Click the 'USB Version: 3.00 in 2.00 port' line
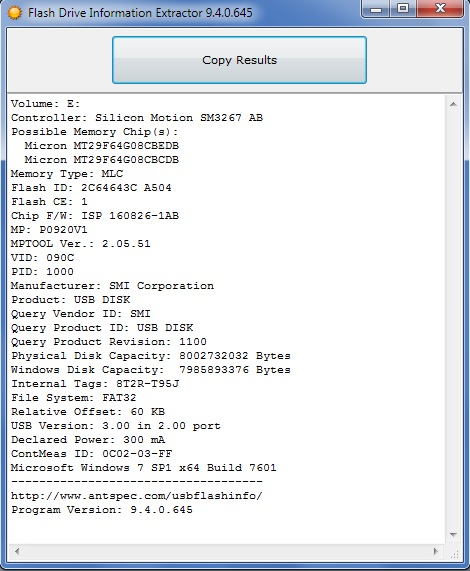Viewport: 470px width, 571px height. pyautogui.click(x=116, y=426)
